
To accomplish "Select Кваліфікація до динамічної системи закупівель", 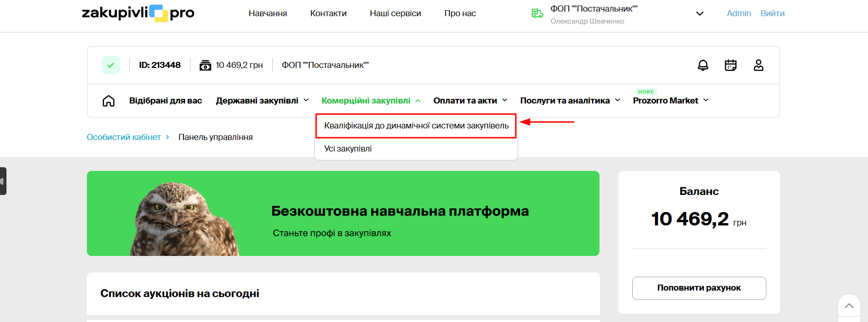I will tap(416, 126).
